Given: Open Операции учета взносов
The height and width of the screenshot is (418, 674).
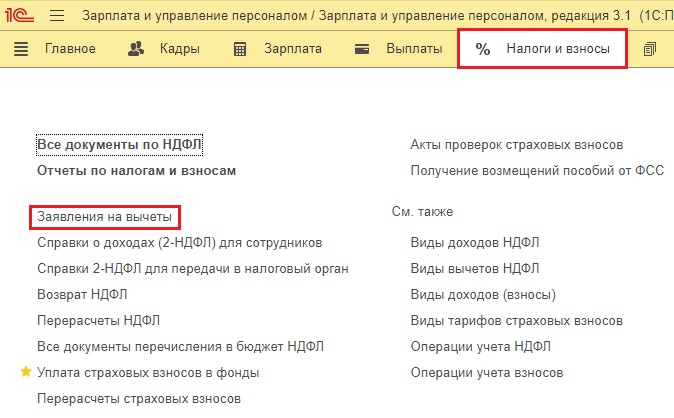Looking at the screenshot, I should (x=487, y=373).
